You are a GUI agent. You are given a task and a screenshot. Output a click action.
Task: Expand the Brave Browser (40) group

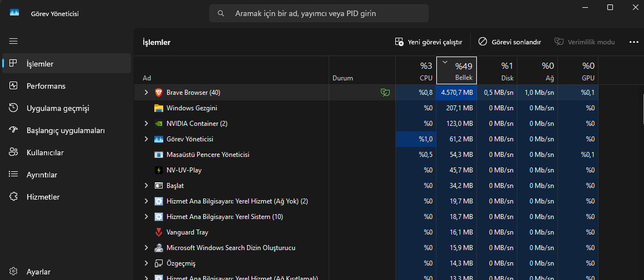click(x=146, y=93)
